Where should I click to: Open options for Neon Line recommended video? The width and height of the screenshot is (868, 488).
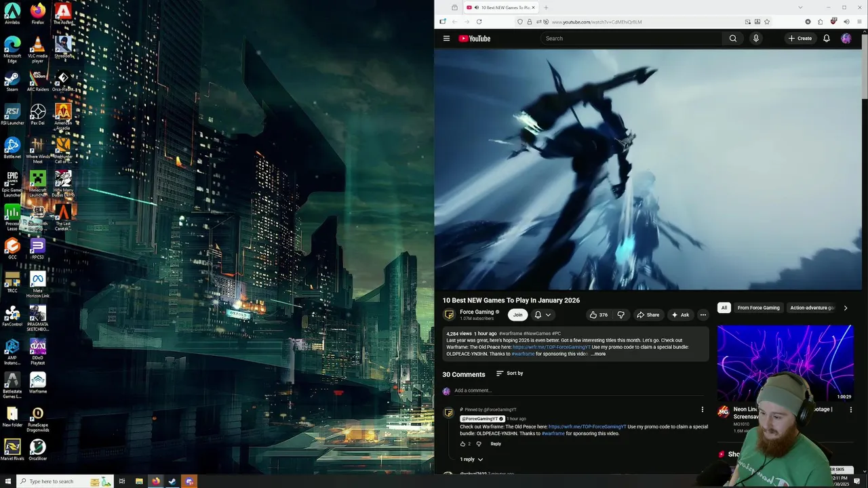coord(851,409)
